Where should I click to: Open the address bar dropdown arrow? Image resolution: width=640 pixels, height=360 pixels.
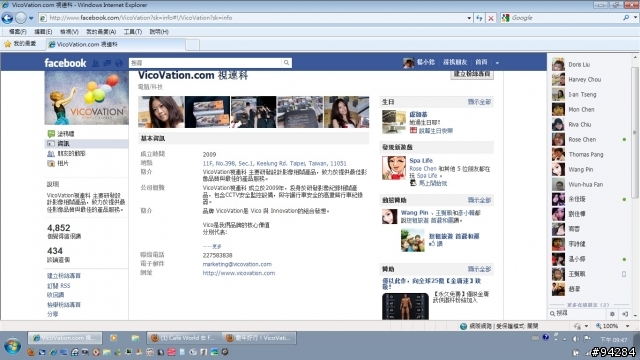coord(469,18)
